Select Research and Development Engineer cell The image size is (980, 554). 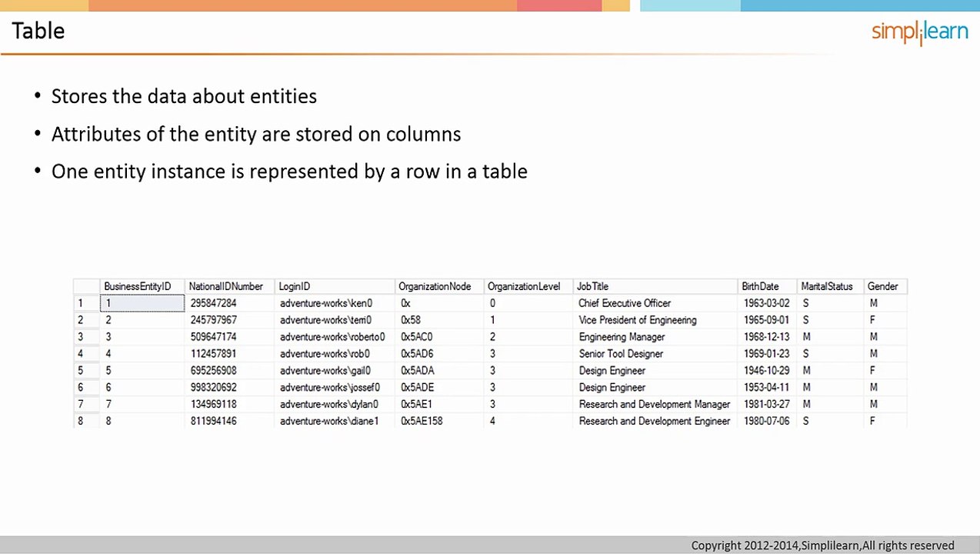click(x=655, y=421)
